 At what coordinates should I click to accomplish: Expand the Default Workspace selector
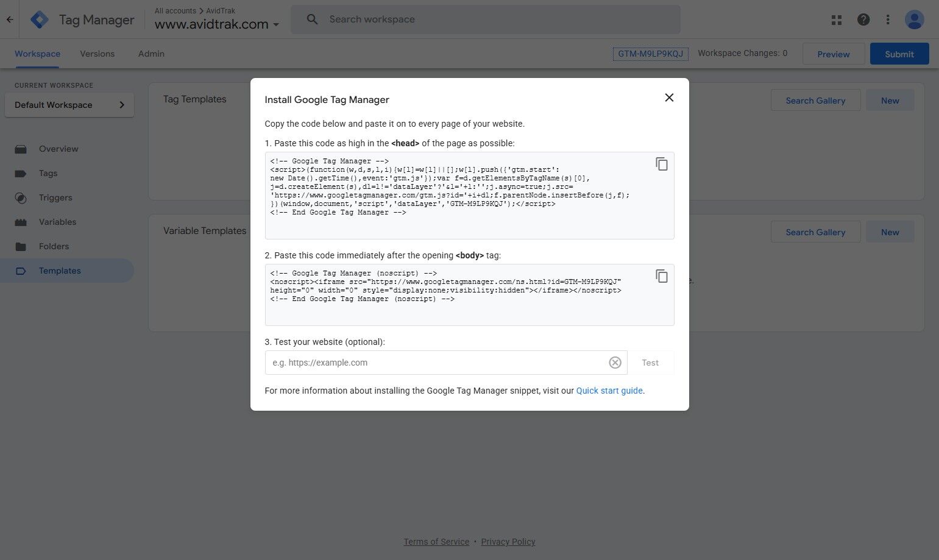pyautogui.click(x=69, y=105)
